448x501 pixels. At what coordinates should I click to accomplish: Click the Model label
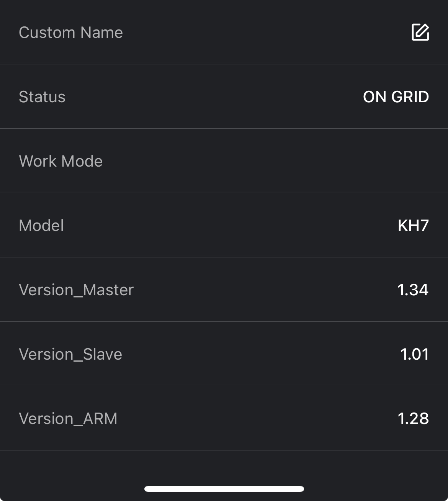(41, 226)
